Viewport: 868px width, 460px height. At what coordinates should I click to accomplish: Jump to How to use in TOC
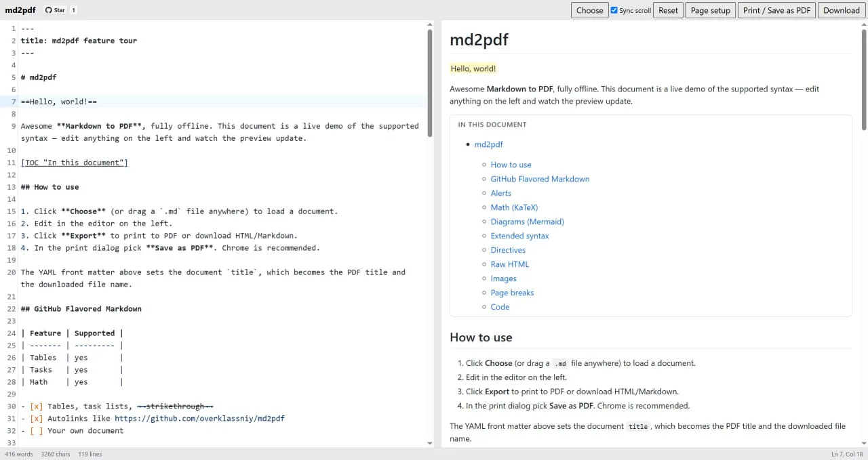511,165
